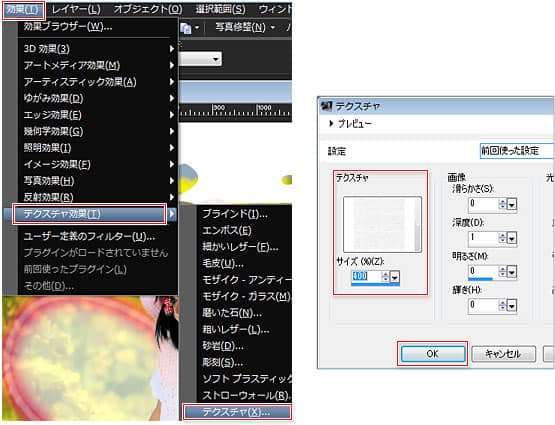Screen dimensions: 555x425
Task: Click OK in the テクスチャ dialog
Action: point(433,354)
